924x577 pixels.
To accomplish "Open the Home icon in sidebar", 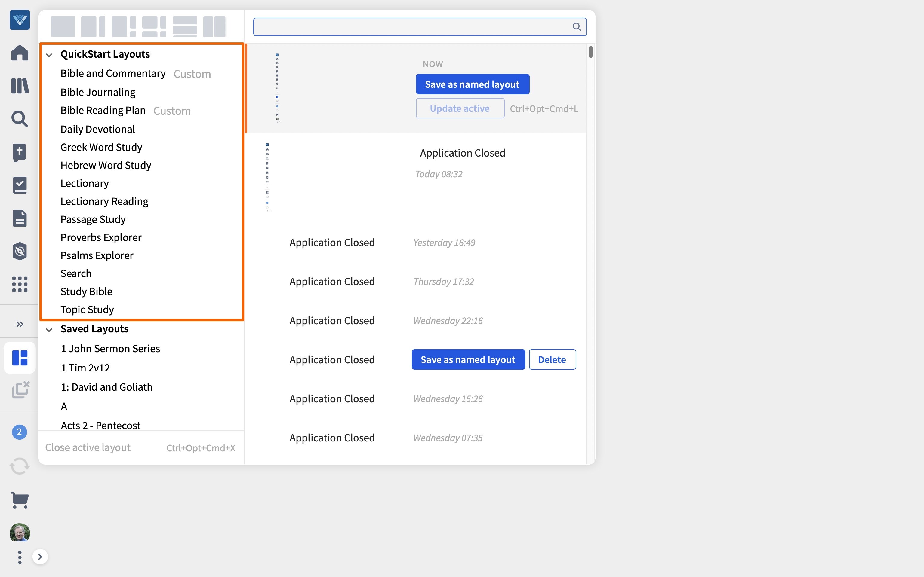I will 20,53.
